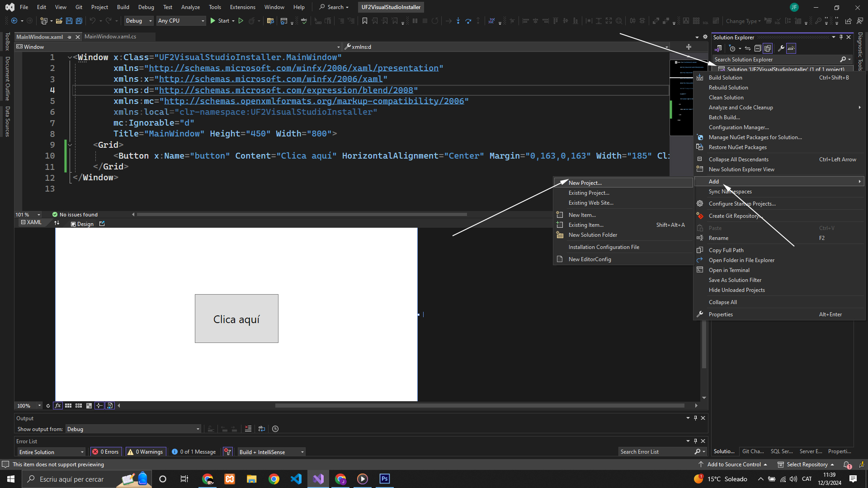The height and width of the screenshot is (488, 868).
Task: Click the Clica aquí button in designer
Action: (236, 319)
